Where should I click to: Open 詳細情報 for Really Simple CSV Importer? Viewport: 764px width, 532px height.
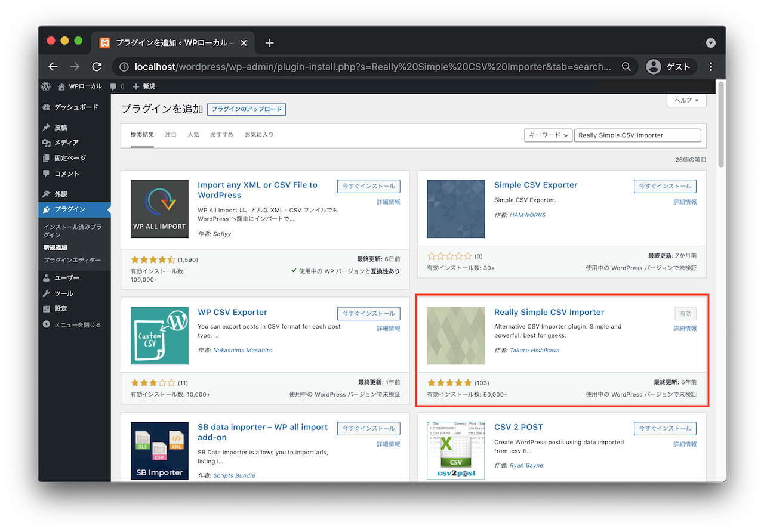[685, 329]
